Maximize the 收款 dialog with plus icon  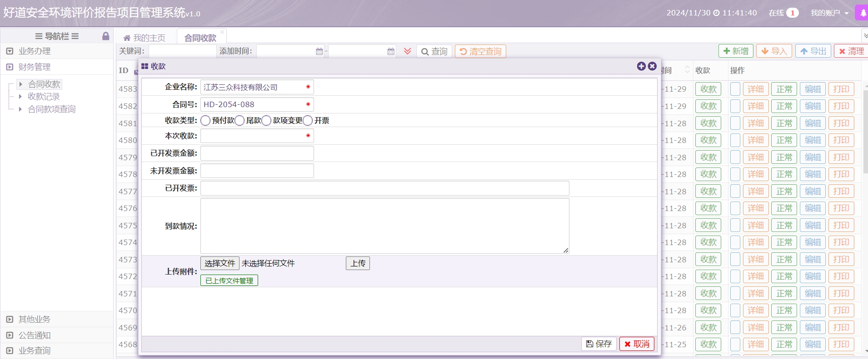[x=641, y=66]
